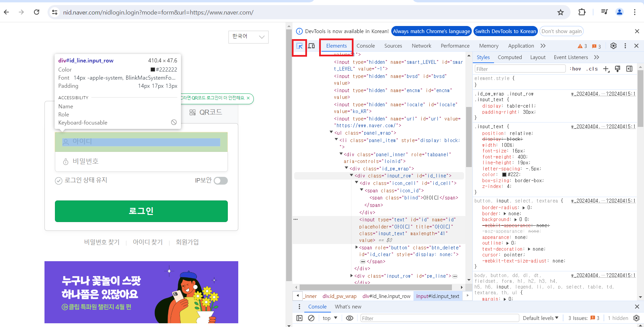Open the issues counter flag in toolbar

596,46
